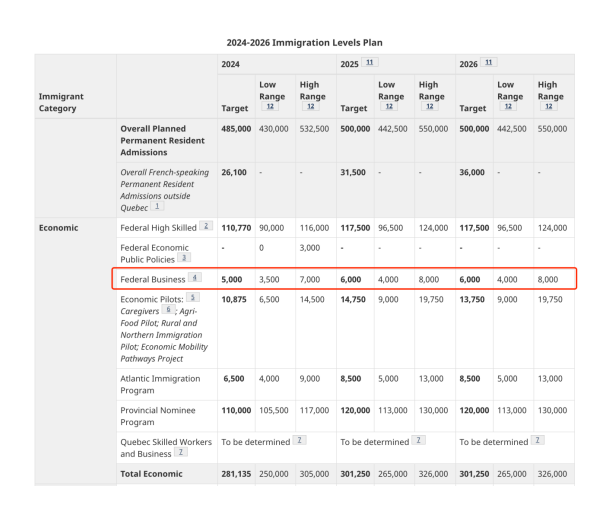Click the 'Immigrant Category' column header
Screen dimensions: 611x515
tap(61, 102)
